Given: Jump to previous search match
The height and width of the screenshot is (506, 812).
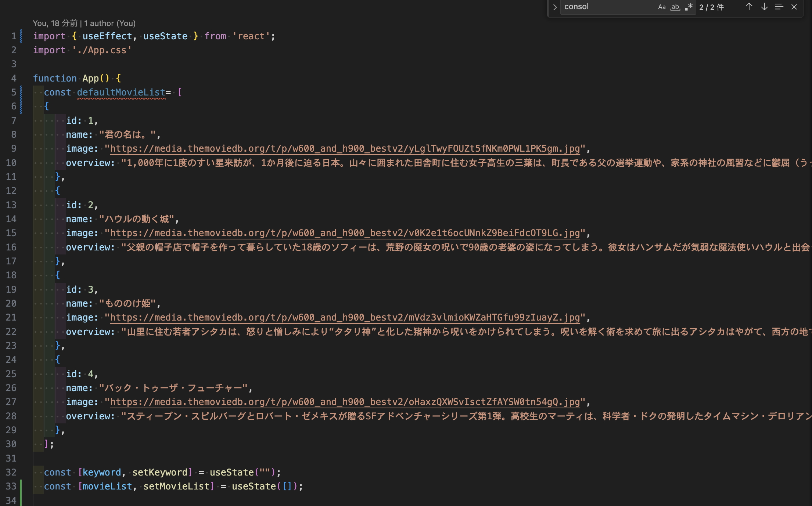Looking at the screenshot, I should pos(749,7).
